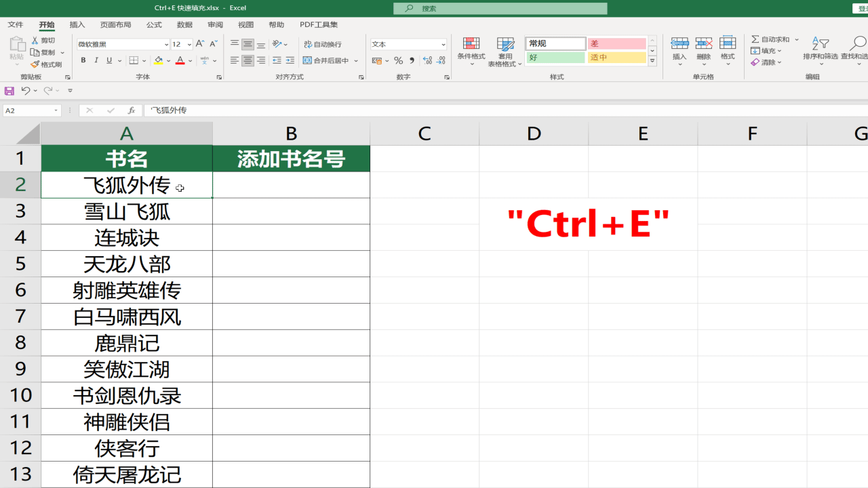Viewport: 868px width, 488px height.
Task: Click AutoSum (自动求和)
Action: point(770,39)
